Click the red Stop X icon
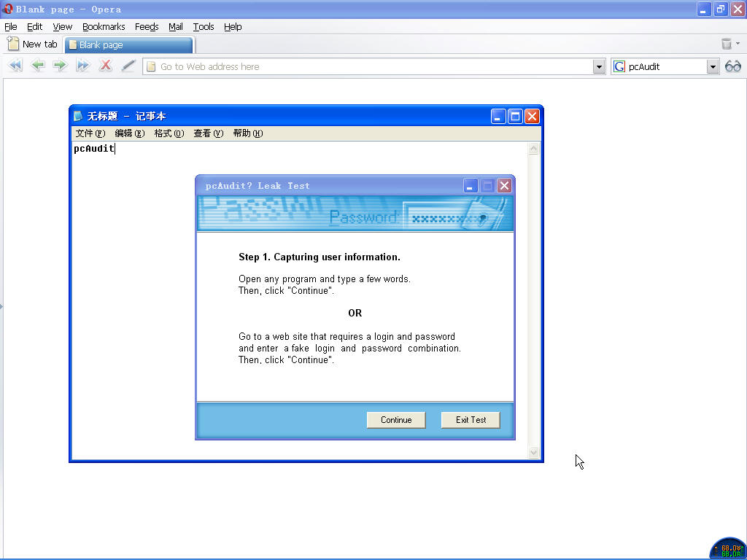This screenshot has height=560, width=747. 106,65
